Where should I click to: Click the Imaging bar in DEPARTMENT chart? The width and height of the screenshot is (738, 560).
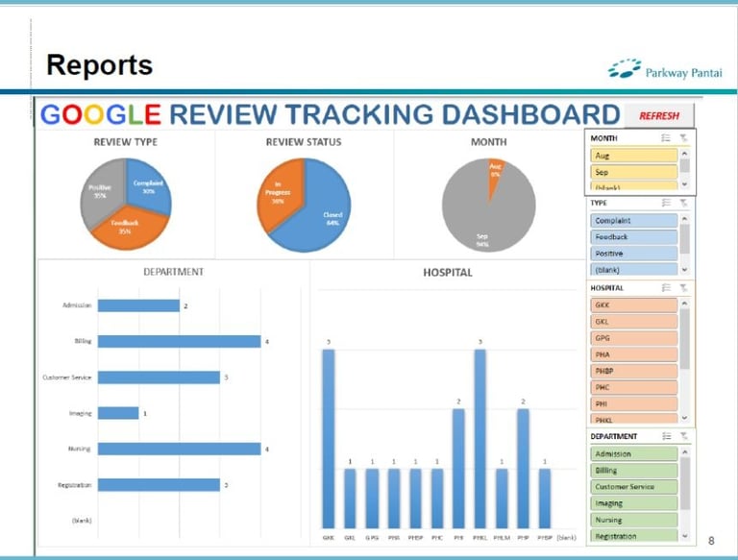(118, 413)
